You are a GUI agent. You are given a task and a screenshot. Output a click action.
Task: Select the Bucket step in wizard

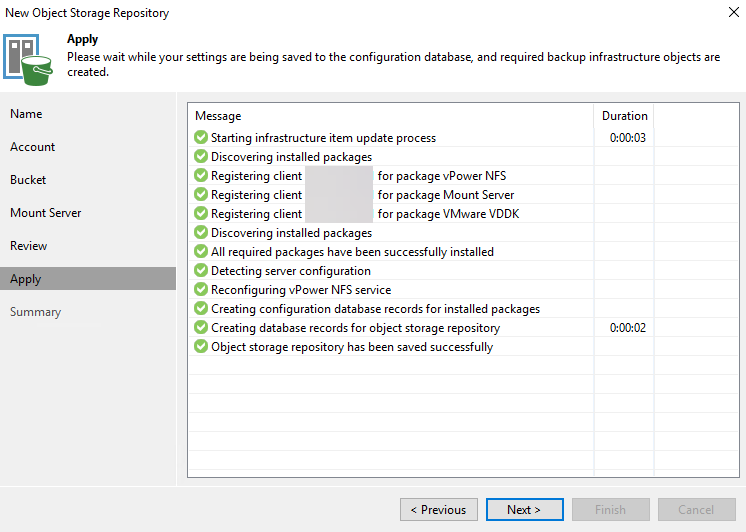click(29, 180)
